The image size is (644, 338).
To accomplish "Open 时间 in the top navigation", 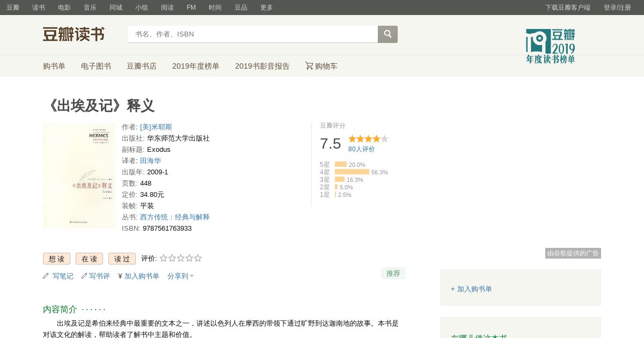I will click(x=215, y=8).
